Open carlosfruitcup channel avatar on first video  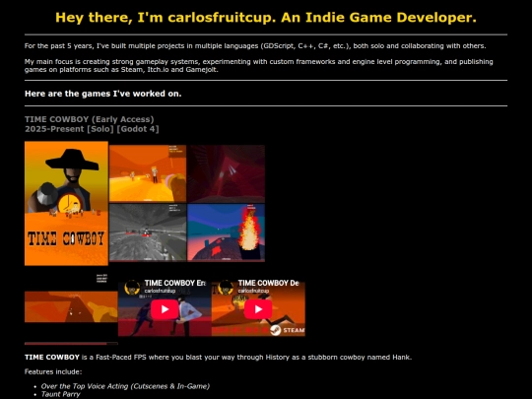tap(132, 288)
